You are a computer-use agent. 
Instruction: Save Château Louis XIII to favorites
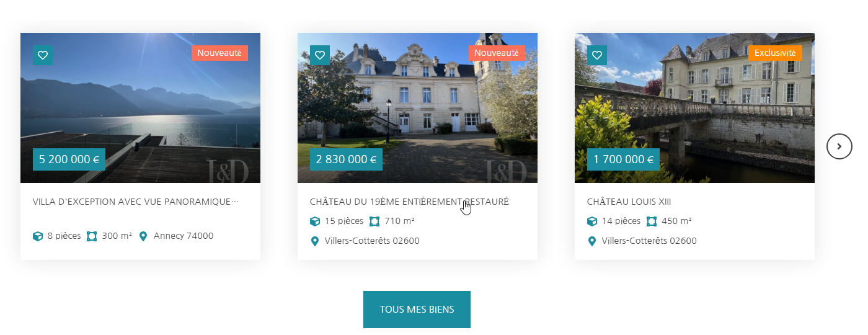point(597,55)
